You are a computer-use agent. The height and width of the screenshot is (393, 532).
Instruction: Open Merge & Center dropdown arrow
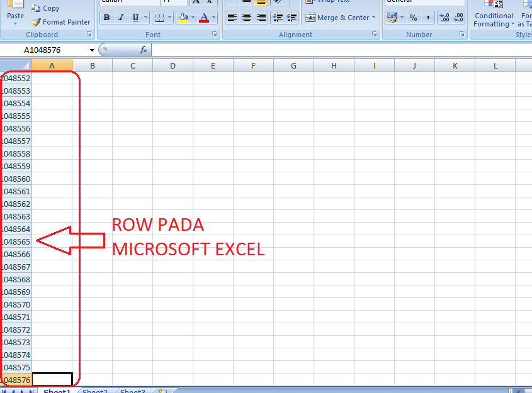pos(373,18)
